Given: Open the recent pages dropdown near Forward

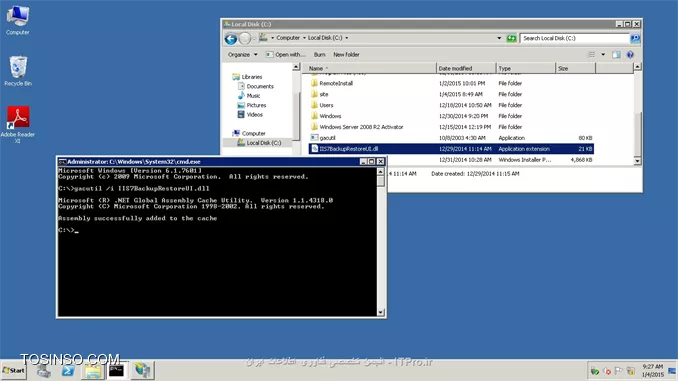Looking at the screenshot, I should (254, 38).
